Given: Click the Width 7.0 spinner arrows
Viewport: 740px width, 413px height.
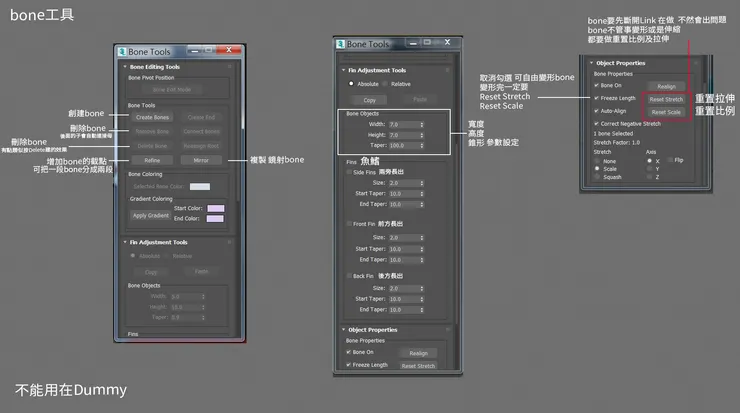Looking at the screenshot, I should pyautogui.click(x=422, y=125).
